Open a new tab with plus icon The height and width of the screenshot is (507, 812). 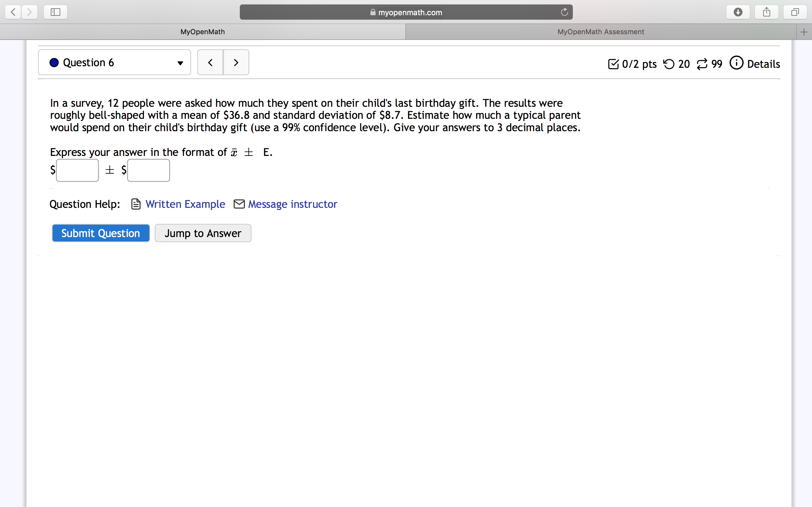(804, 32)
